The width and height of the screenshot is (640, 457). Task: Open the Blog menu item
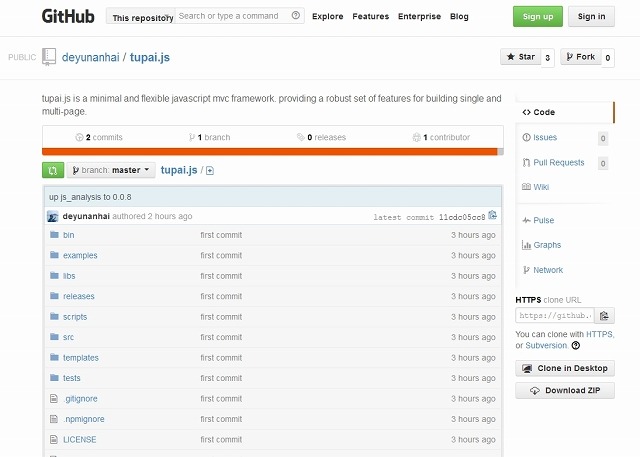[x=459, y=16]
